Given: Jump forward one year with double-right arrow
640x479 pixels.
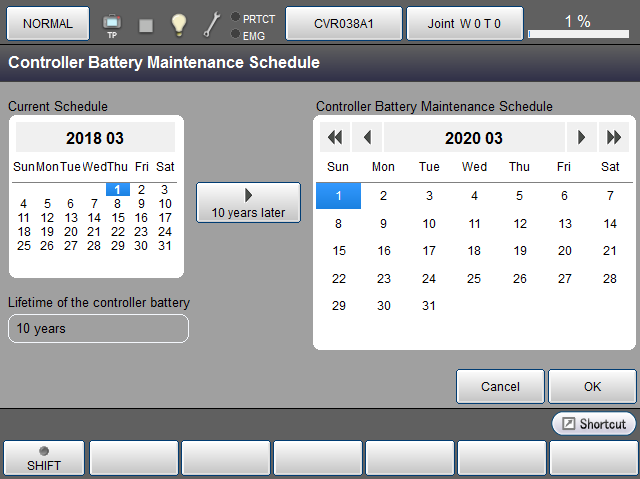Looking at the screenshot, I should coord(613,138).
